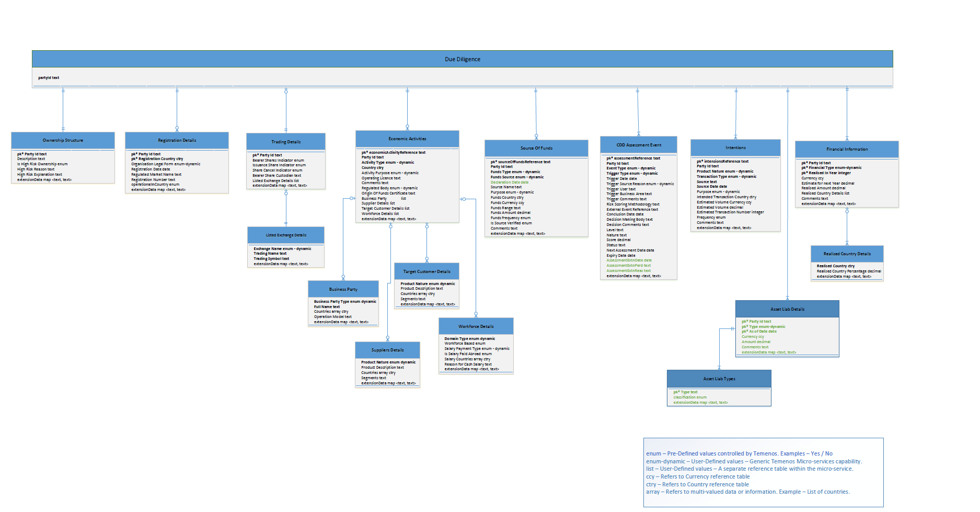Select the Listed Exchange Details header
980x512 pixels.
(286, 235)
